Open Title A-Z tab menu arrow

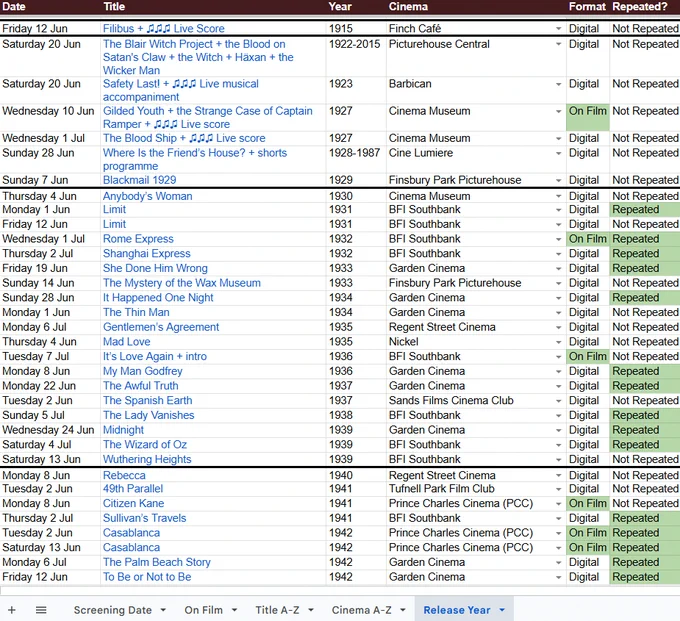pos(311,610)
